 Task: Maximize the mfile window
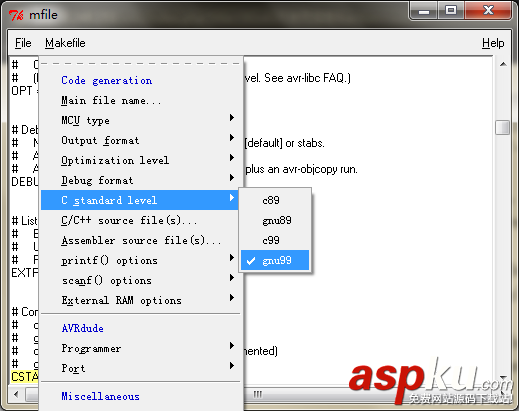click(x=451, y=11)
